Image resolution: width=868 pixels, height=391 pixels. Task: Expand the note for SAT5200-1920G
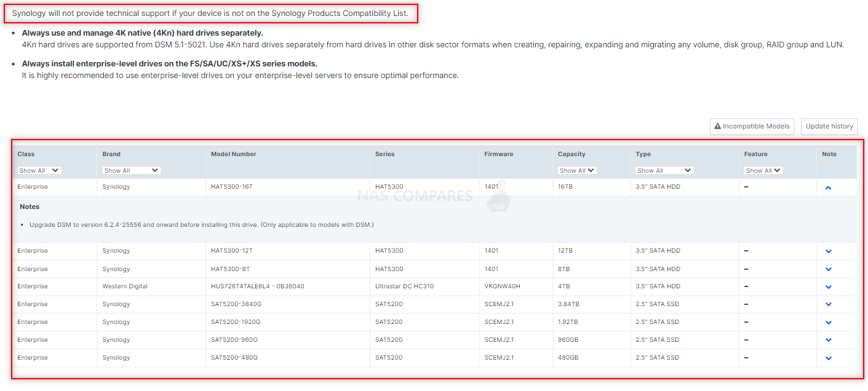828,322
